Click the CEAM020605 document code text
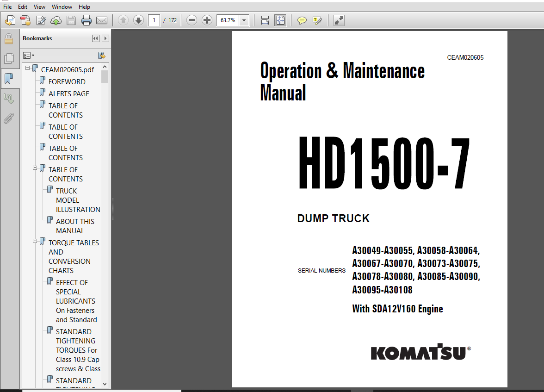Screen dimensions: 544x392 [465, 58]
